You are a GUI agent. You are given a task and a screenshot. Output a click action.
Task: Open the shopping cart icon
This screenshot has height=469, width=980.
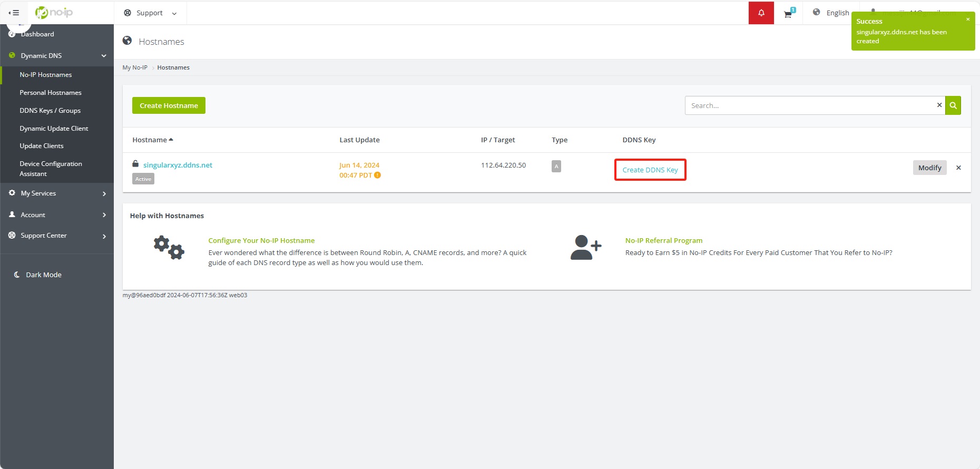point(788,14)
